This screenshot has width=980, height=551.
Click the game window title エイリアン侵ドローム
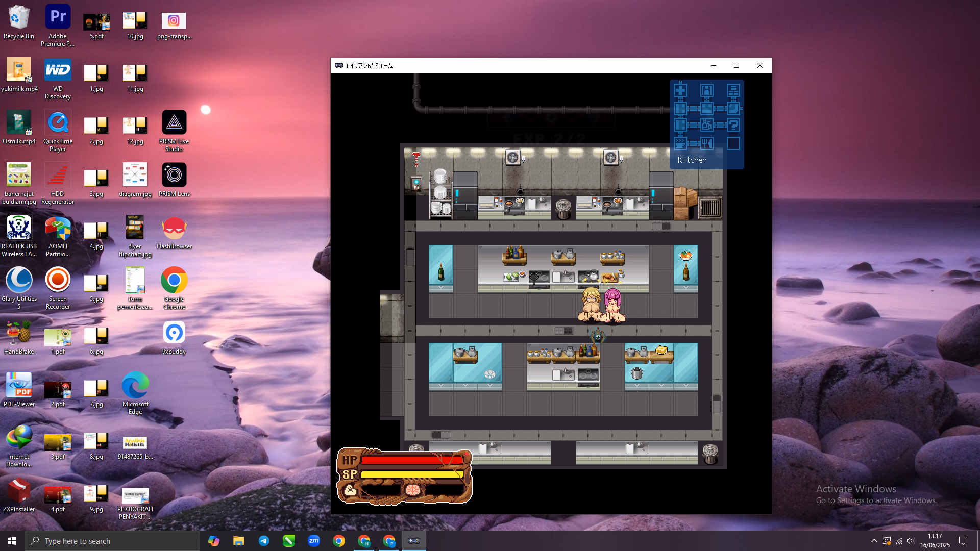(x=369, y=66)
